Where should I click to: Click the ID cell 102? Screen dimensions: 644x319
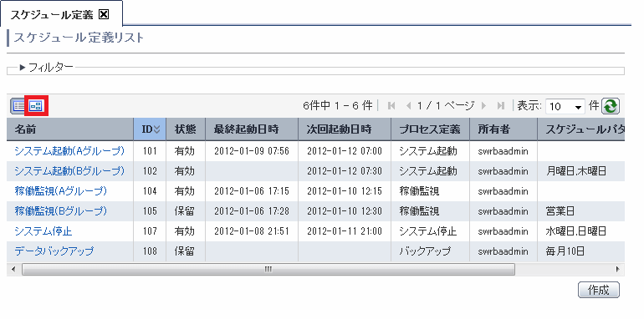[150, 171]
